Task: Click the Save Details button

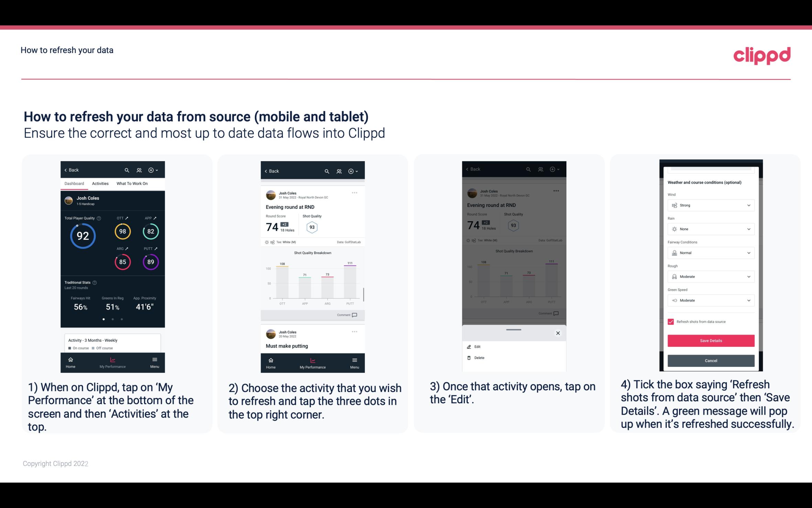Action: (x=710, y=341)
